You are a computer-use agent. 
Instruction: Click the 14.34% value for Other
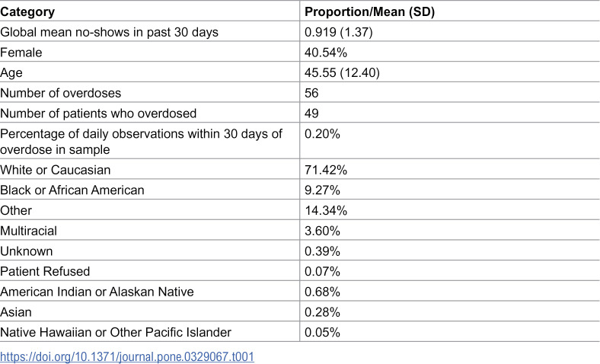[x=326, y=210]
